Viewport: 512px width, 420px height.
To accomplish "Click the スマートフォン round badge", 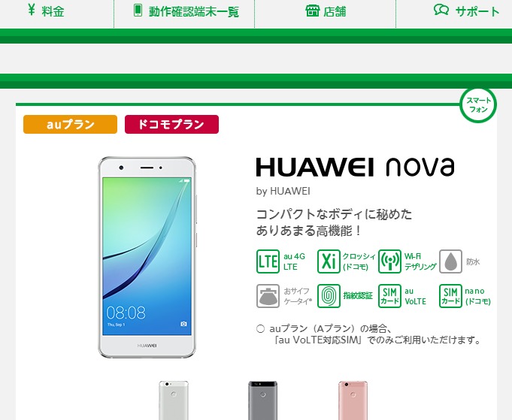I will [x=478, y=104].
